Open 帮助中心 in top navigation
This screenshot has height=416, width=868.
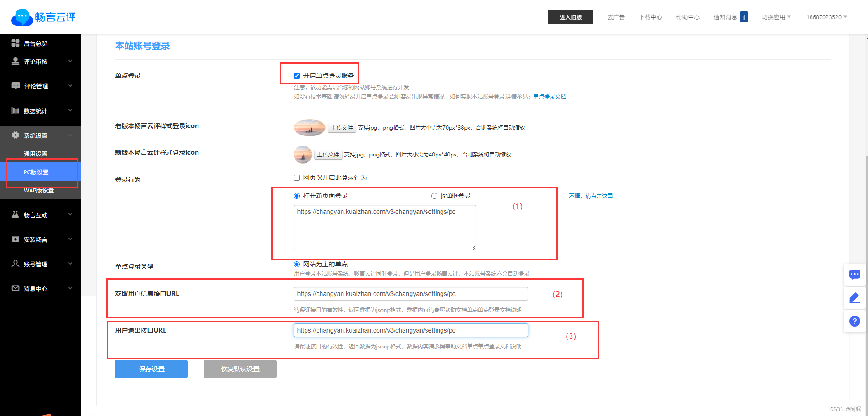tap(688, 17)
